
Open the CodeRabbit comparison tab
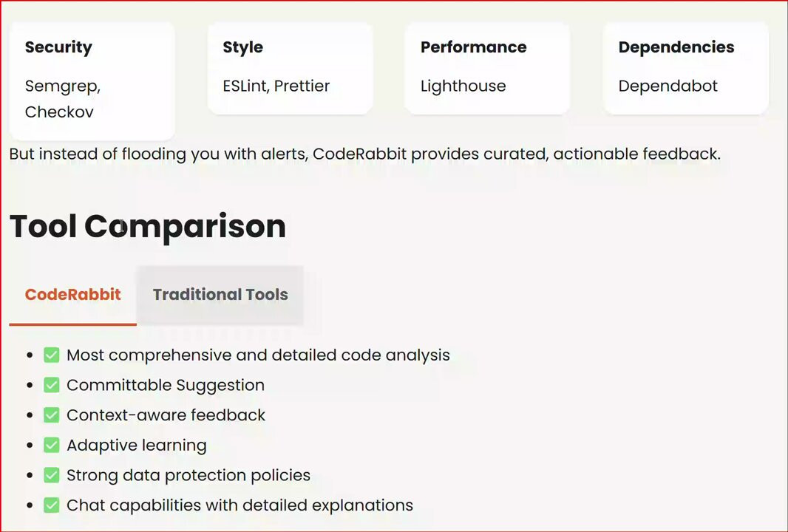pos(73,295)
